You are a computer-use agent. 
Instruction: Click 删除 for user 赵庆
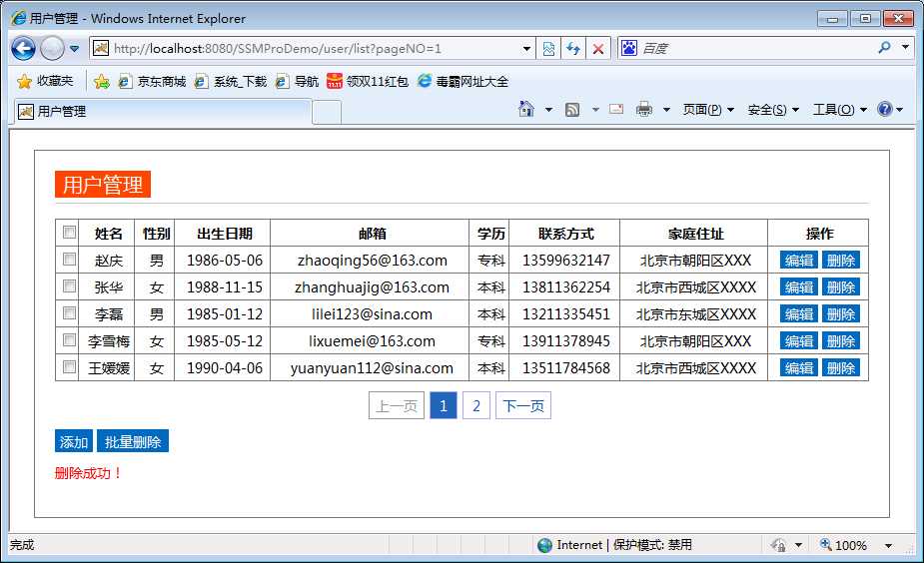pyautogui.click(x=841, y=260)
